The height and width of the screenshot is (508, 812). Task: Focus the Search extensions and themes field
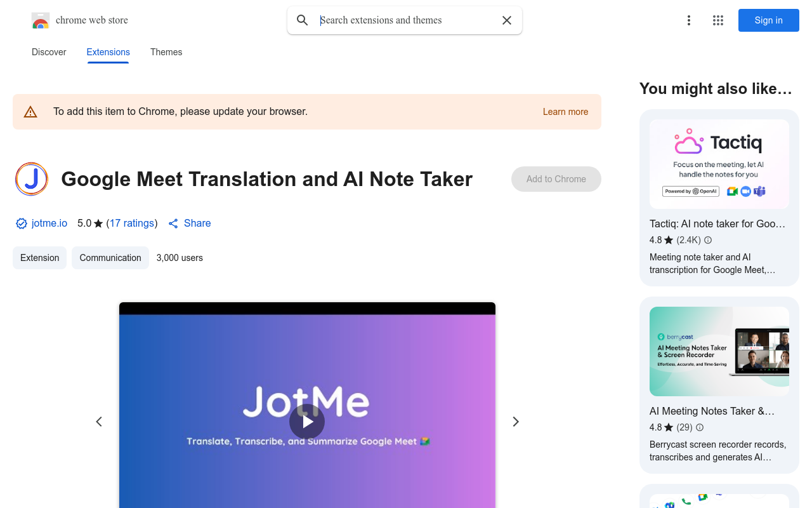pos(406,20)
